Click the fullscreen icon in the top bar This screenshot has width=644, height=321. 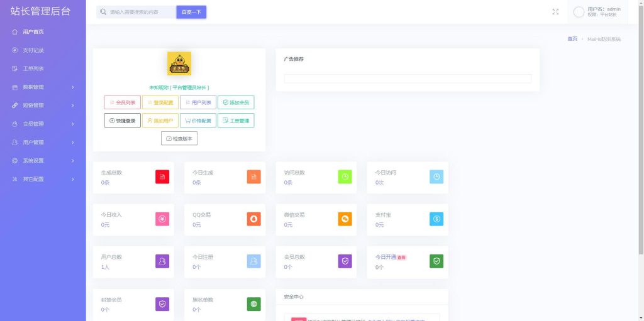point(556,12)
